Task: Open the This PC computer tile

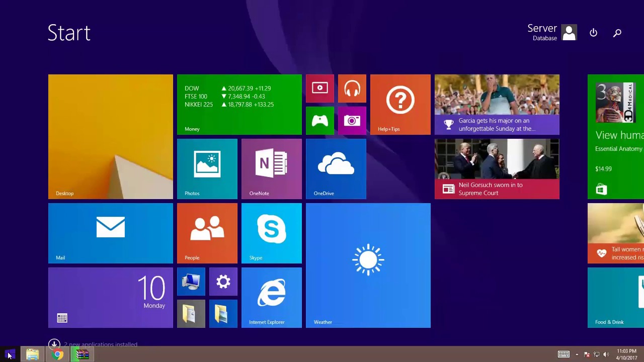Action: click(191, 282)
